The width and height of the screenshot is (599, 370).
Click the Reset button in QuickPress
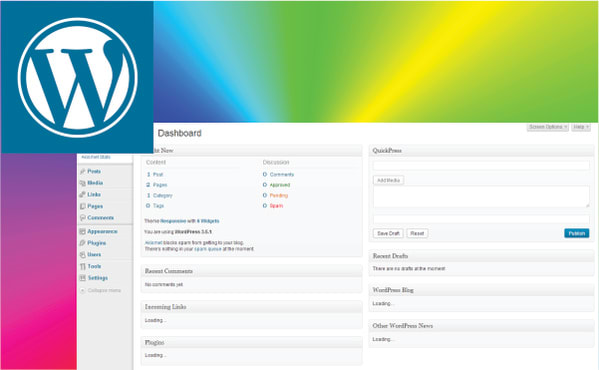pyautogui.click(x=417, y=233)
